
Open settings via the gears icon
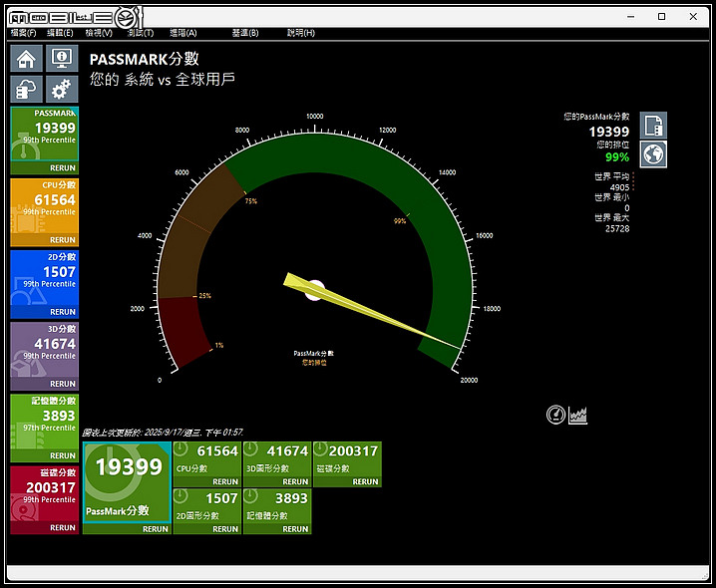click(x=62, y=90)
